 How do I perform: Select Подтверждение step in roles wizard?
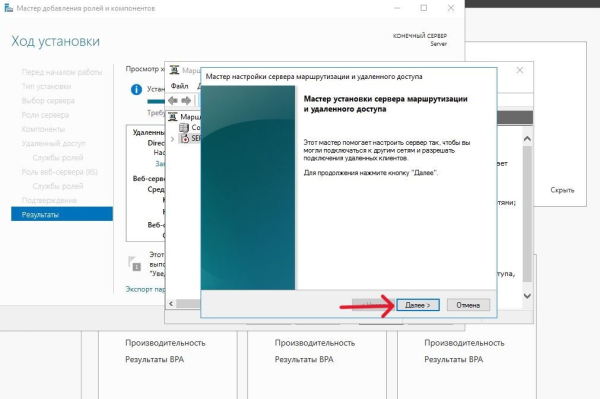(x=49, y=200)
